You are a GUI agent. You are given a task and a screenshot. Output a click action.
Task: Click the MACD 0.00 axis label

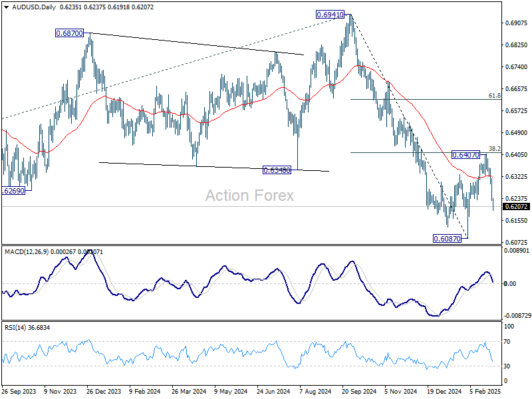coord(510,284)
